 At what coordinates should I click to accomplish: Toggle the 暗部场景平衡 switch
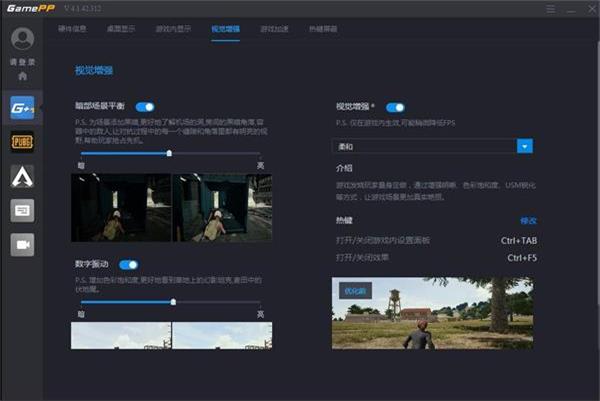click(145, 107)
